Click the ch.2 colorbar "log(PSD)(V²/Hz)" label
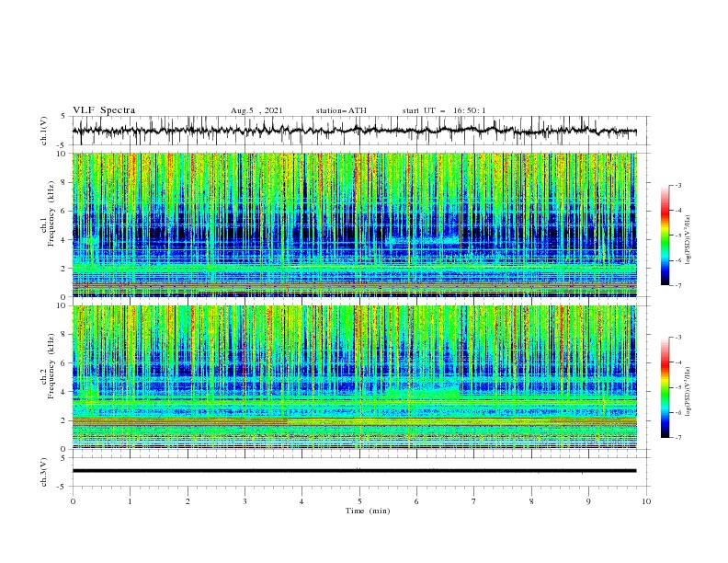 pos(688,392)
